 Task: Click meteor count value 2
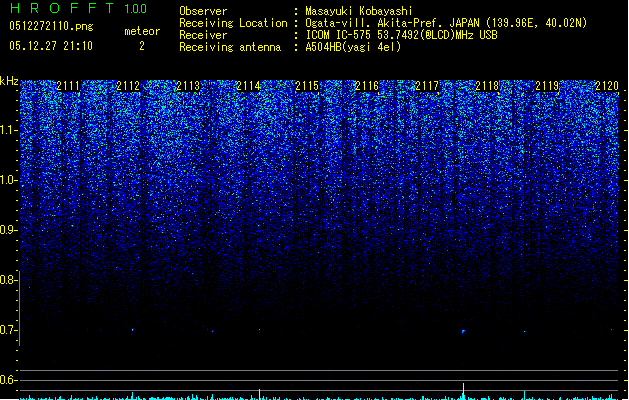click(x=142, y=46)
